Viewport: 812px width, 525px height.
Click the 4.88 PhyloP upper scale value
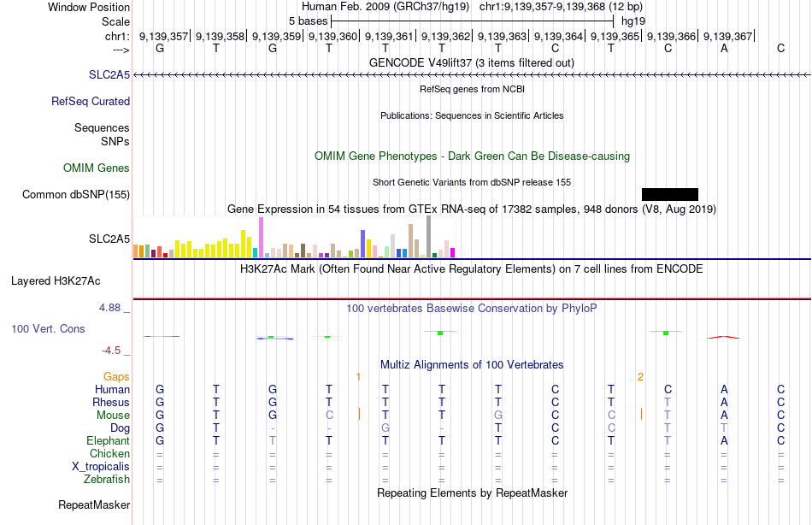[x=109, y=308]
